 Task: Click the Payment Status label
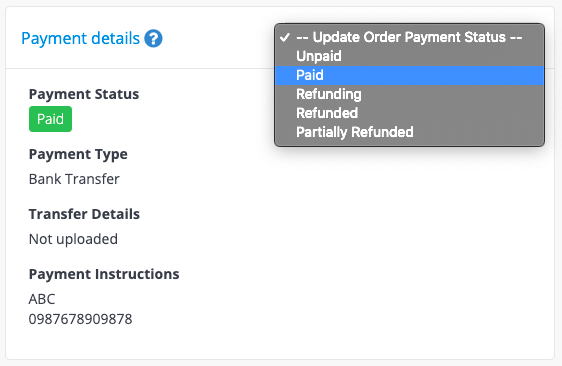[84, 94]
